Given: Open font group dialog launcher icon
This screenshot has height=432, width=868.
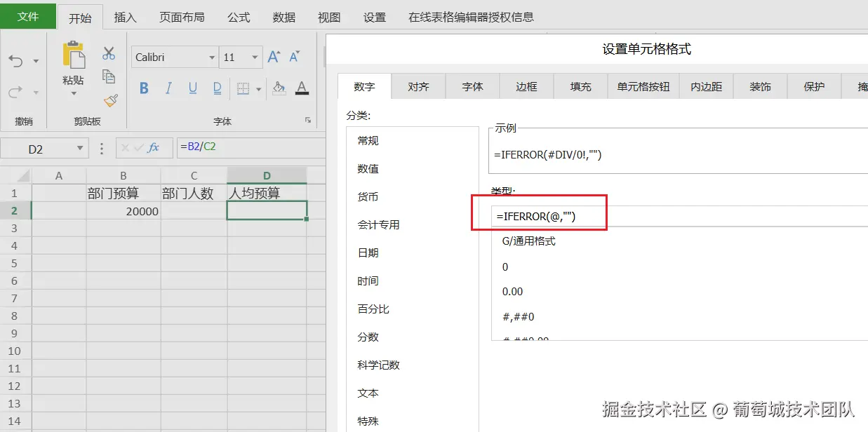Looking at the screenshot, I should tap(307, 121).
